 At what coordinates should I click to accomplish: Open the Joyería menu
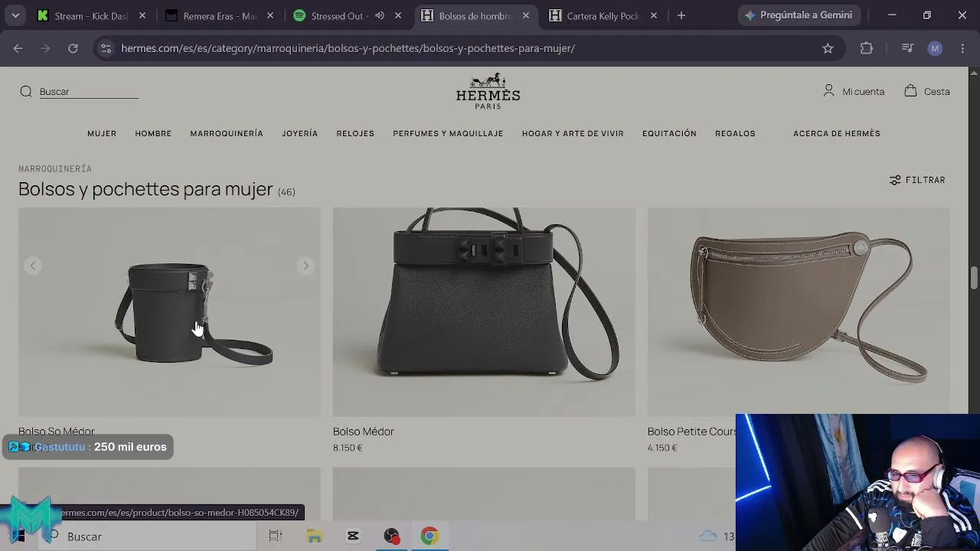tap(299, 133)
